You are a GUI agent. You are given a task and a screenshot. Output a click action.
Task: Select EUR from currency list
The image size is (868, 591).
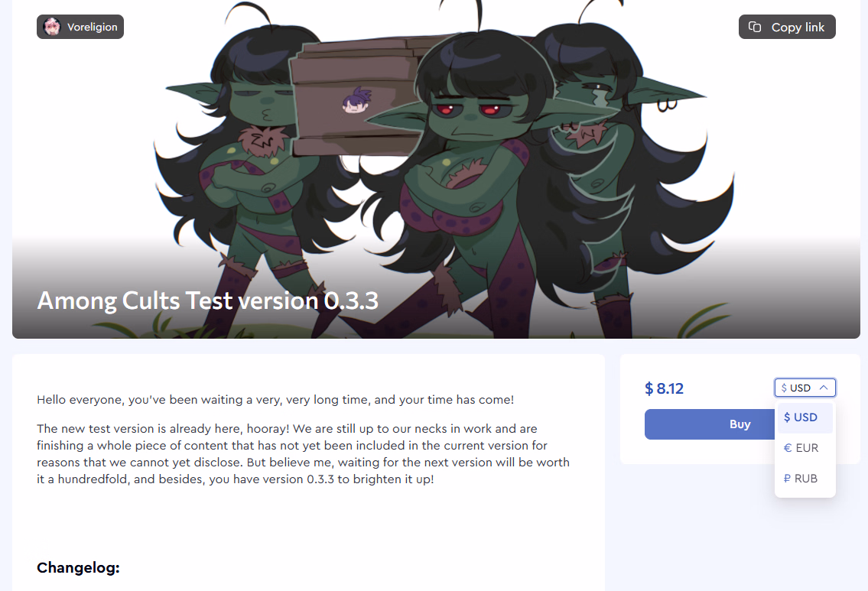pos(805,448)
